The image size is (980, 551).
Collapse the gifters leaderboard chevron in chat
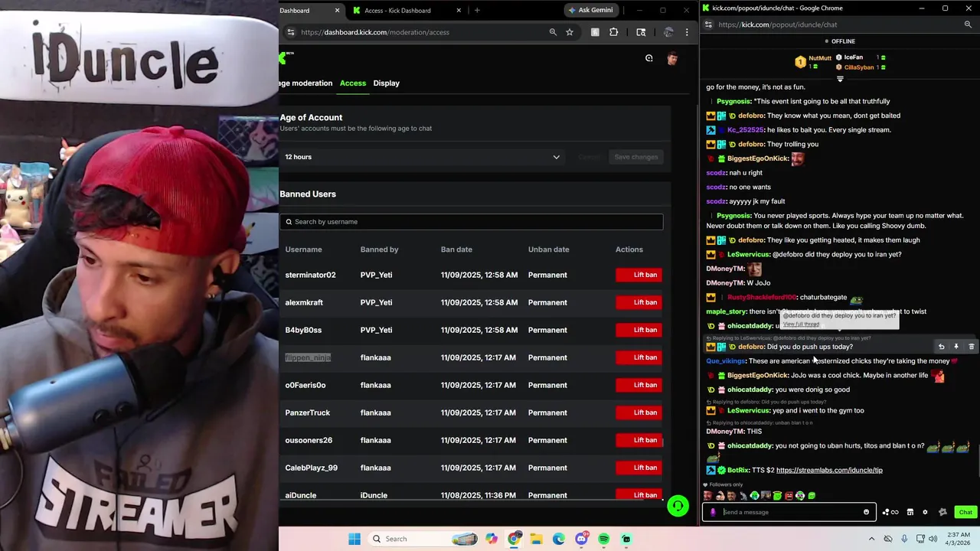tap(840, 79)
